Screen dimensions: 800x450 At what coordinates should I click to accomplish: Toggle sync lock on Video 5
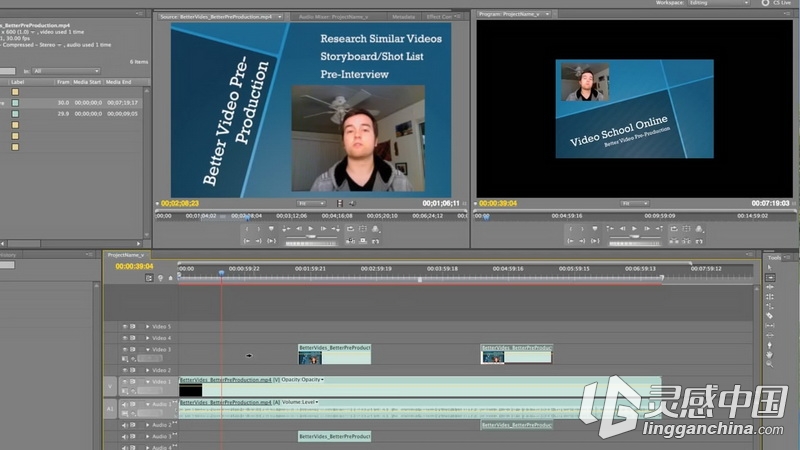point(133,327)
